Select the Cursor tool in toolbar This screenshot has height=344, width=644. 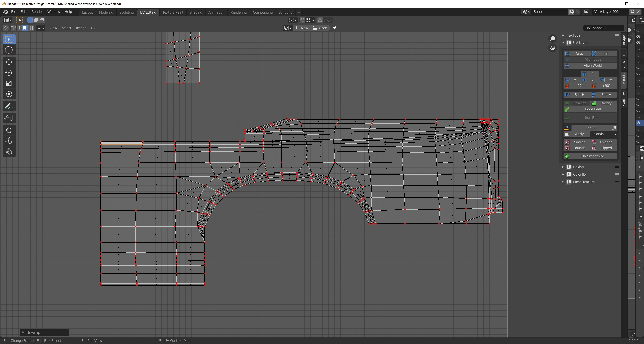[9, 50]
